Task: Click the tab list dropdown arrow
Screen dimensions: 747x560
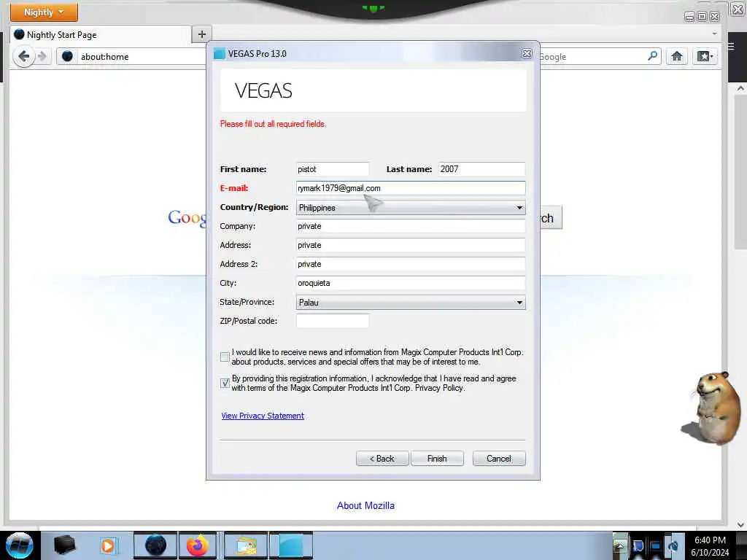Action: click(715, 34)
